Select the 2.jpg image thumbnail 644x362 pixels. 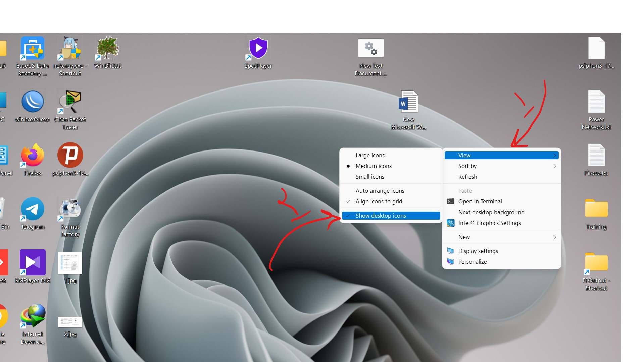pyautogui.click(x=70, y=322)
